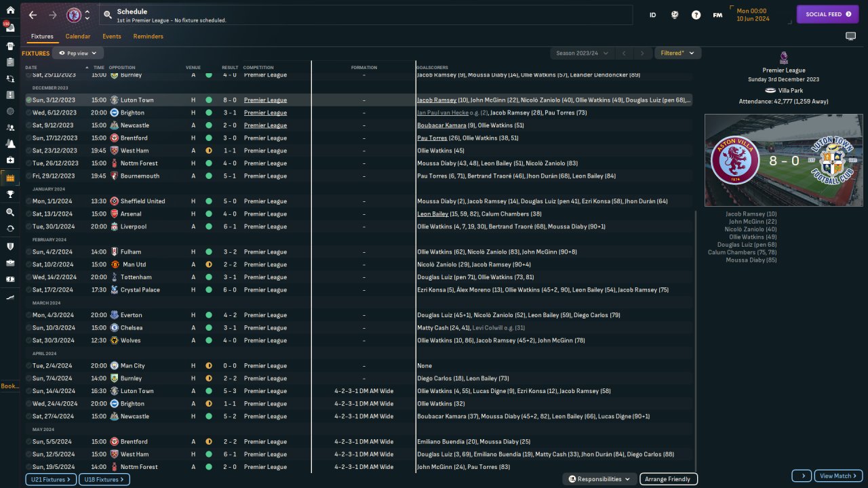Open the Pep view dropdown
868x488 pixels.
tap(78, 53)
